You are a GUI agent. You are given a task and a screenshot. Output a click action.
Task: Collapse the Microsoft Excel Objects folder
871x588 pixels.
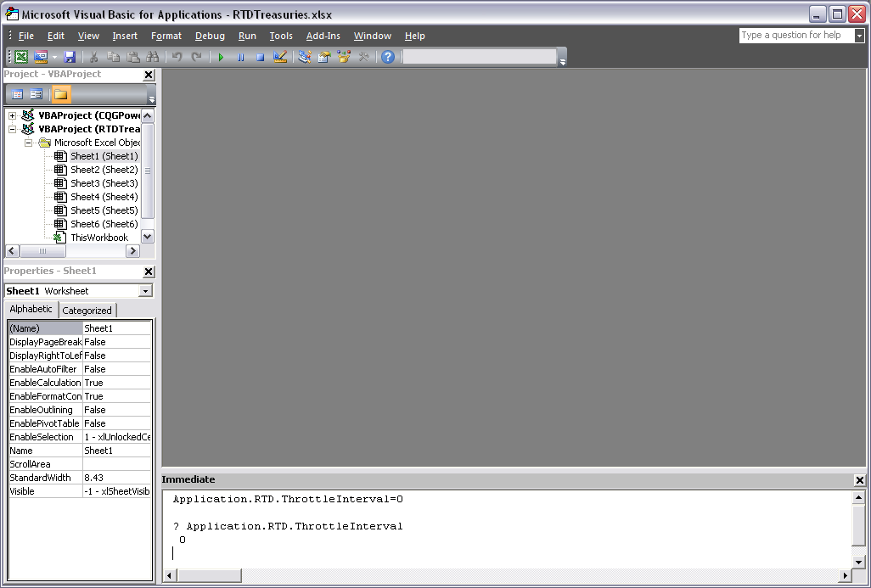click(x=28, y=143)
